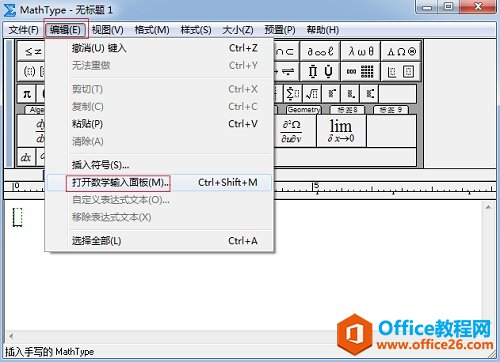Open uppercase Greek ΛΩ palette

pyautogui.click(x=401, y=51)
